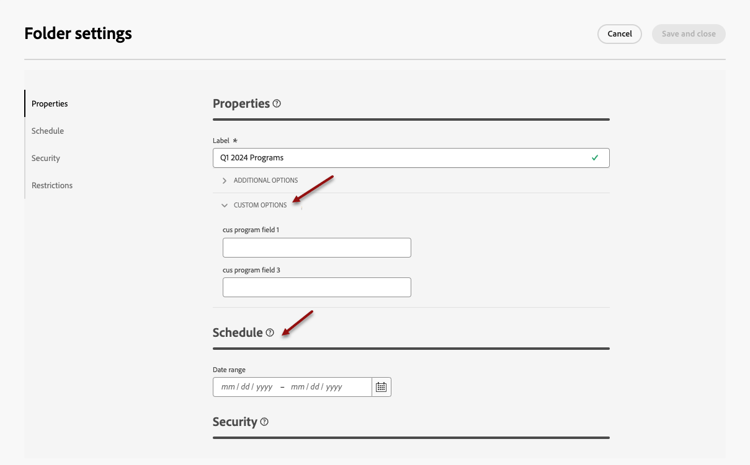Click the Properties help icon

point(277,104)
